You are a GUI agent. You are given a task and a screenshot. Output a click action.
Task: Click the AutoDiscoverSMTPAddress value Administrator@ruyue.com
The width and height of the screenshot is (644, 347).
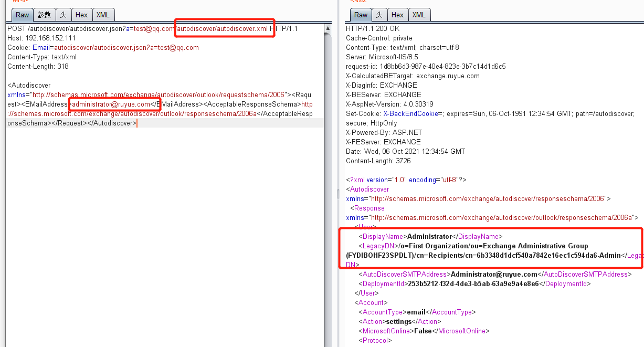coord(494,275)
